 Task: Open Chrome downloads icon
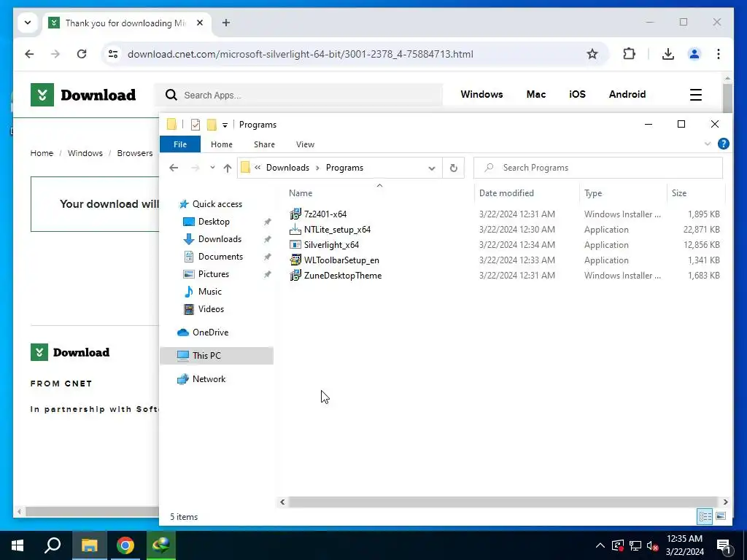pyautogui.click(x=668, y=54)
